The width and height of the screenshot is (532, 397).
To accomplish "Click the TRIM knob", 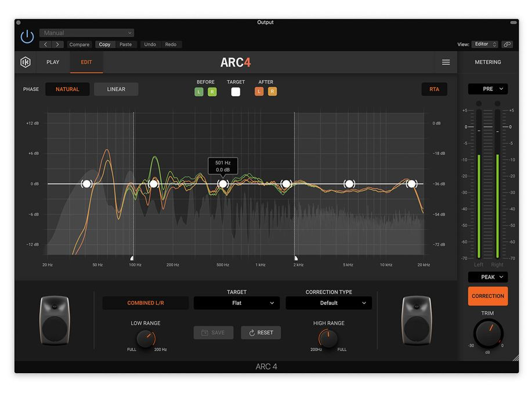I will pyautogui.click(x=487, y=334).
